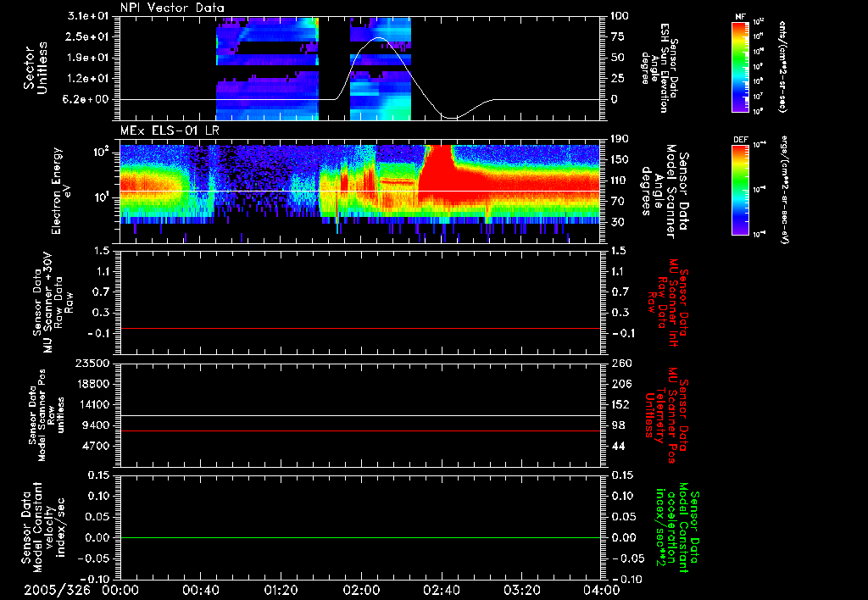Image resolution: width=868 pixels, height=600 pixels.
Task: Click the white scanner angle line in ELS panel
Action: [359, 192]
